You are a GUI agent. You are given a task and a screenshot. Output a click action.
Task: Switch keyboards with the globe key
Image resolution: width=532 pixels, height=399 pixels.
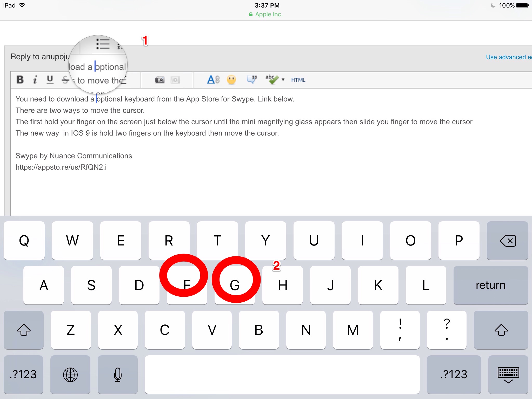(x=70, y=374)
